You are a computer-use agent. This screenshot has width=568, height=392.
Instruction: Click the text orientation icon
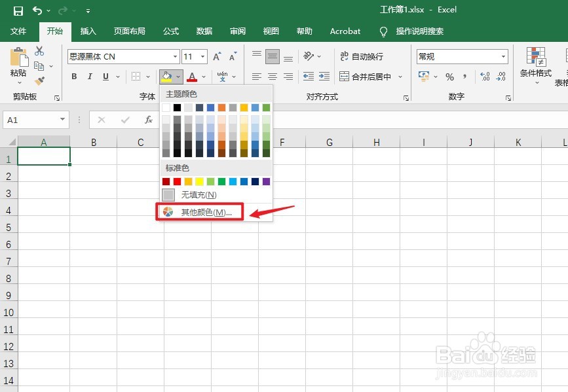click(x=309, y=56)
